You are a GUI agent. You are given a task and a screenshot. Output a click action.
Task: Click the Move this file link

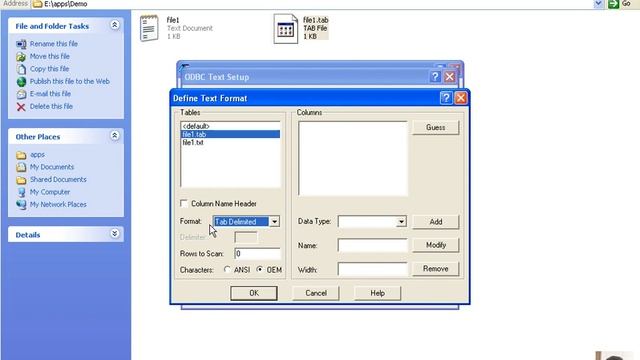click(x=49, y=56)
